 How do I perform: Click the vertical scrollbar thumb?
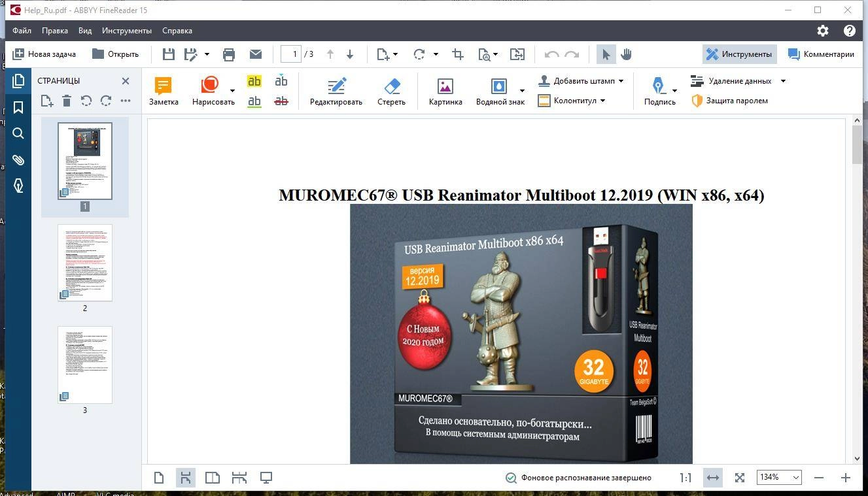858,144
